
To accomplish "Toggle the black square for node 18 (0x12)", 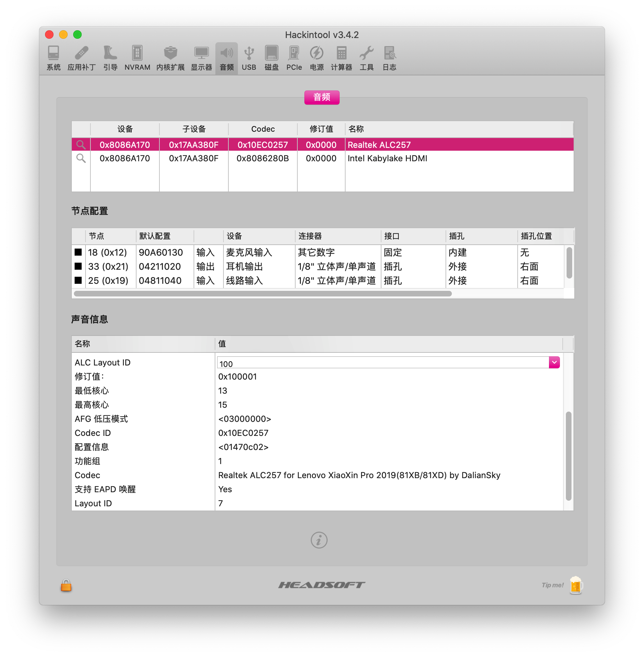I will pos(78,252).
